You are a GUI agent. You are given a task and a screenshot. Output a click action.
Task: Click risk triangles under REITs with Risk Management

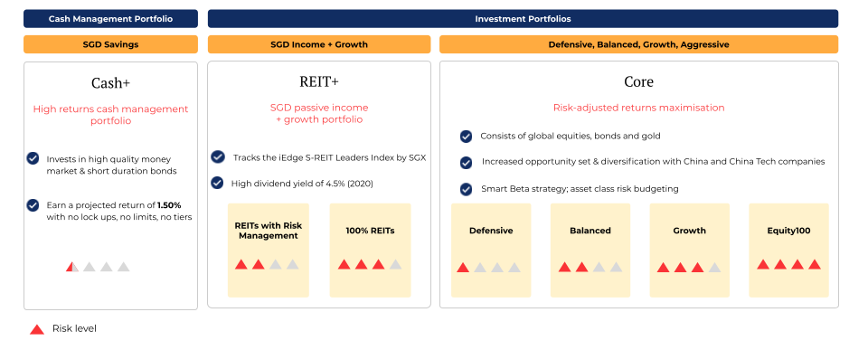[x=267, y=264]
